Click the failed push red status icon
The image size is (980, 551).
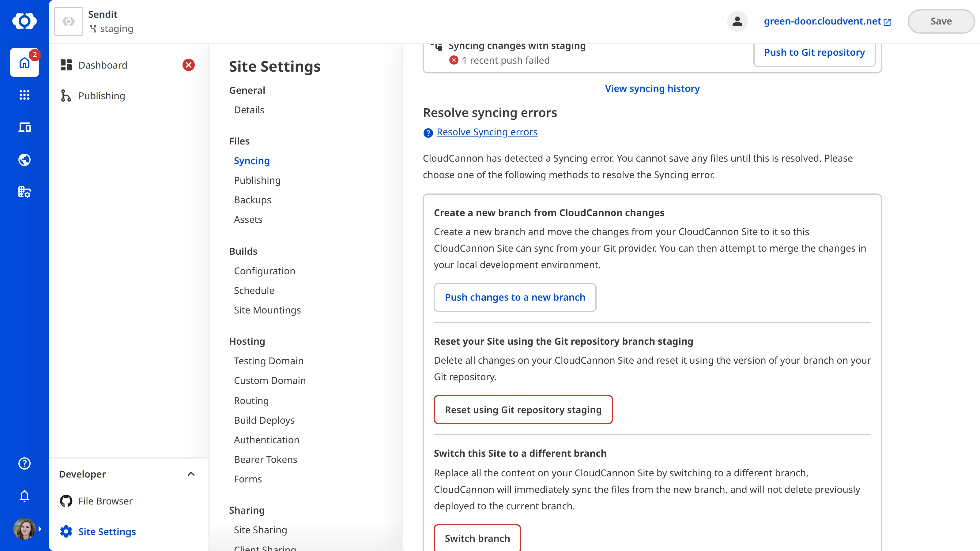pyautogui.click(x=454, y=60)
